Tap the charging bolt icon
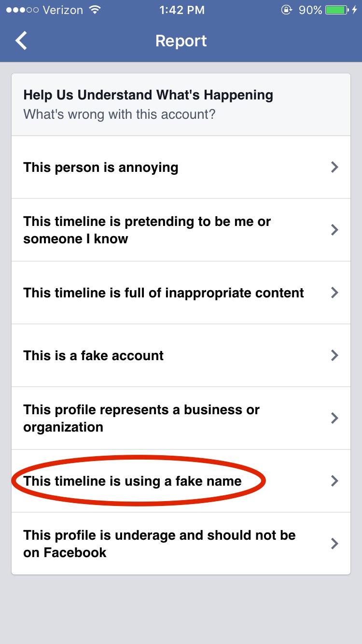362x644 pixels. (355, 10)
